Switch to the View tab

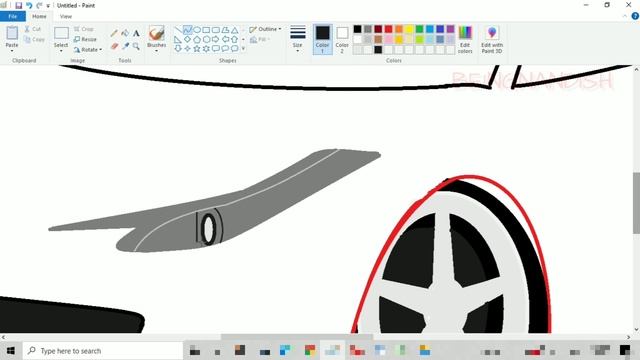[x=66, y=16]
